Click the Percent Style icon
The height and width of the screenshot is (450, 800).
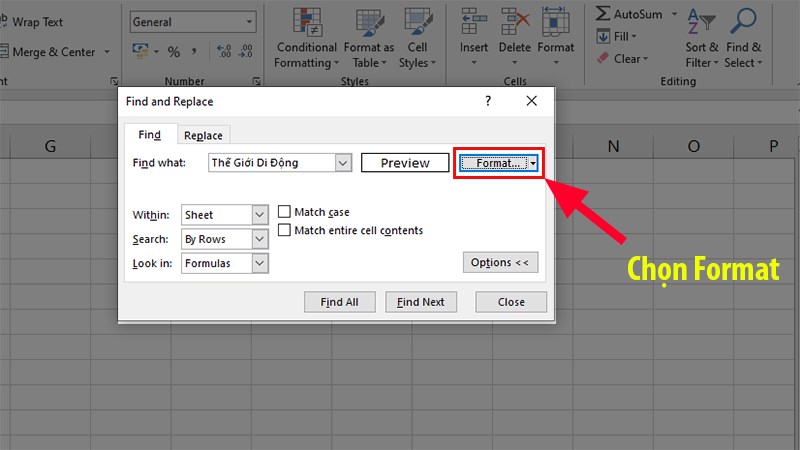click(174, 52)
